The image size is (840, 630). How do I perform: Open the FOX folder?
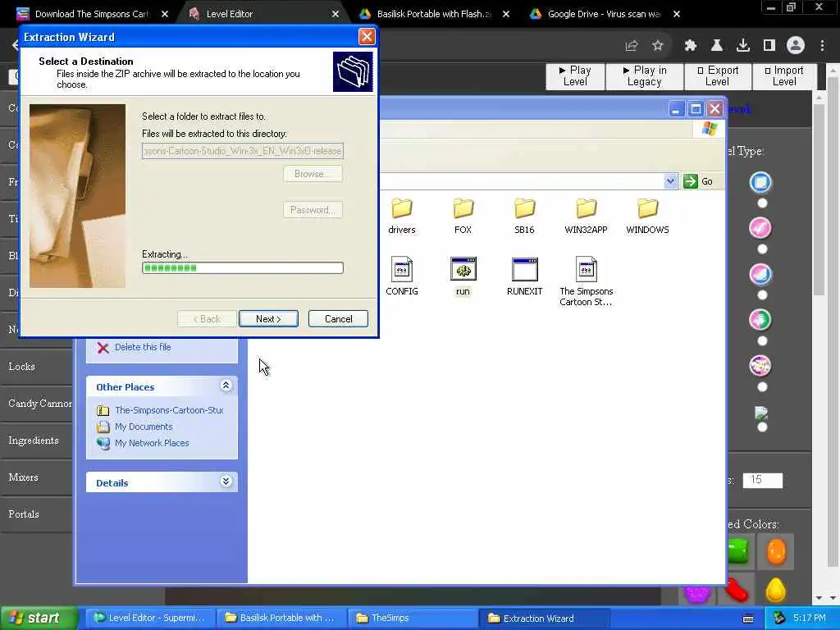[x=463, y=216]
